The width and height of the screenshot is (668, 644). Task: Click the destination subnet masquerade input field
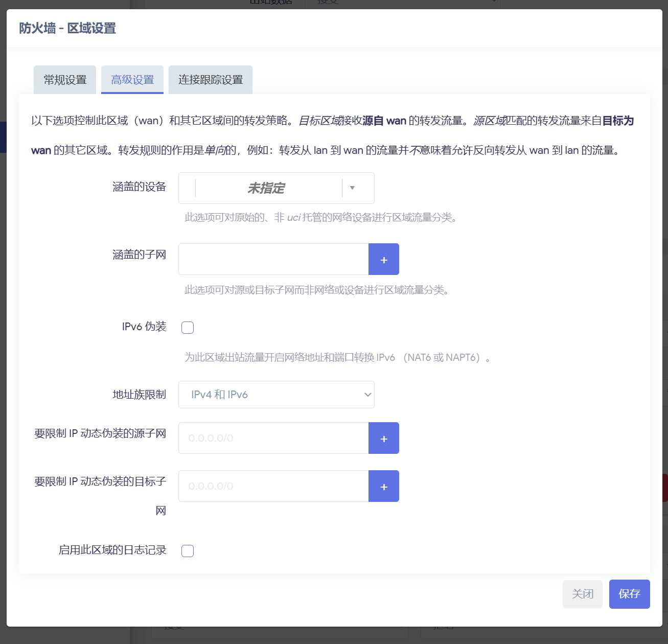[x=273, y=487]
